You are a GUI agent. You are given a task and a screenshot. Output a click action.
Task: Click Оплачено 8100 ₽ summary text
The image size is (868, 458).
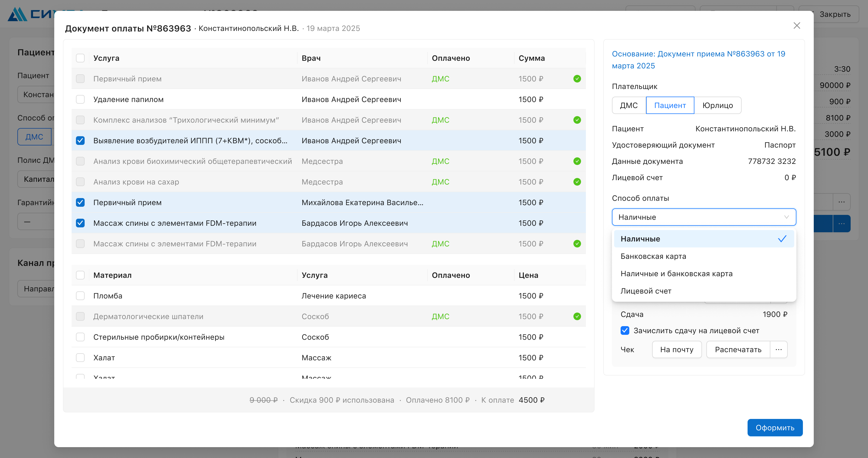pos(437,400)
